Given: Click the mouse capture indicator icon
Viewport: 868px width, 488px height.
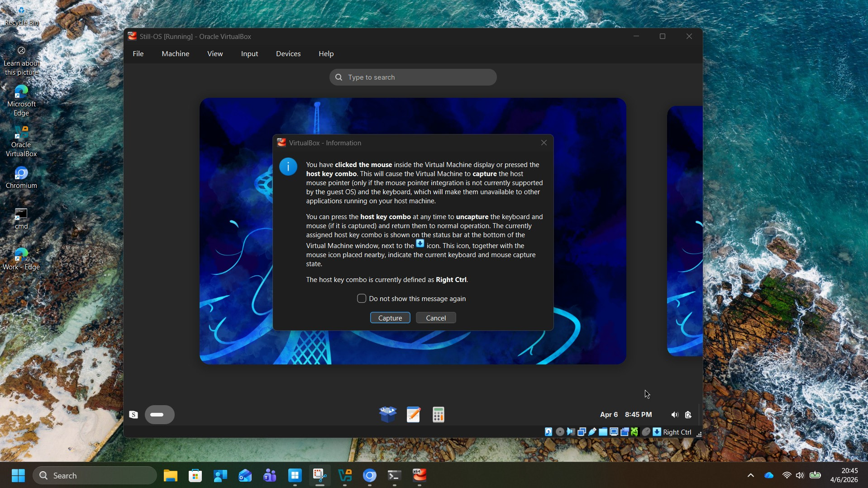Looking at the screenshot, I should tap(646, 432).
